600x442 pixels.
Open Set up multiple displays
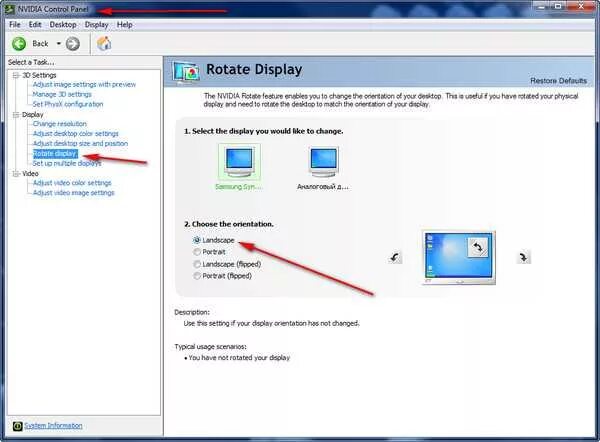point(67,163)
